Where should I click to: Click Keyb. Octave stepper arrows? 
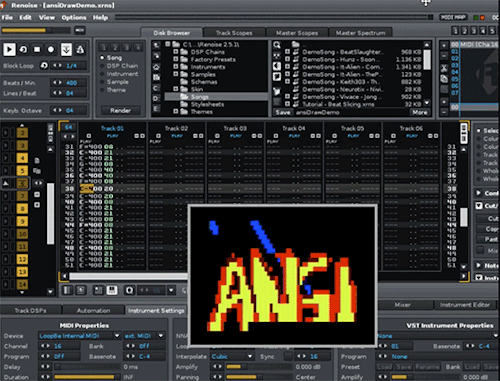click(57, 110)
